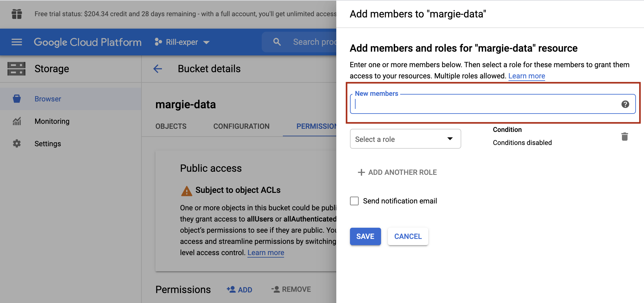Click the margie-data bucket name heading

click(186, 104)
